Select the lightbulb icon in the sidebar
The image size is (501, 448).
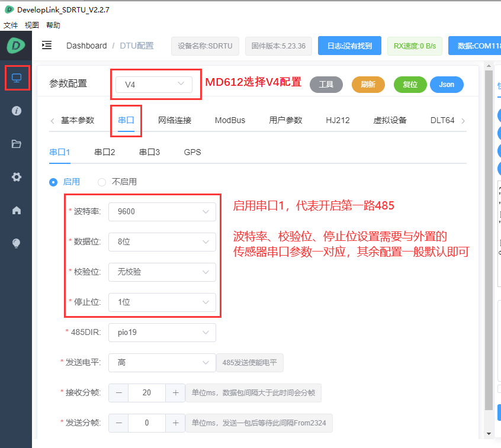pyautogui.click(x=16, y=243)
